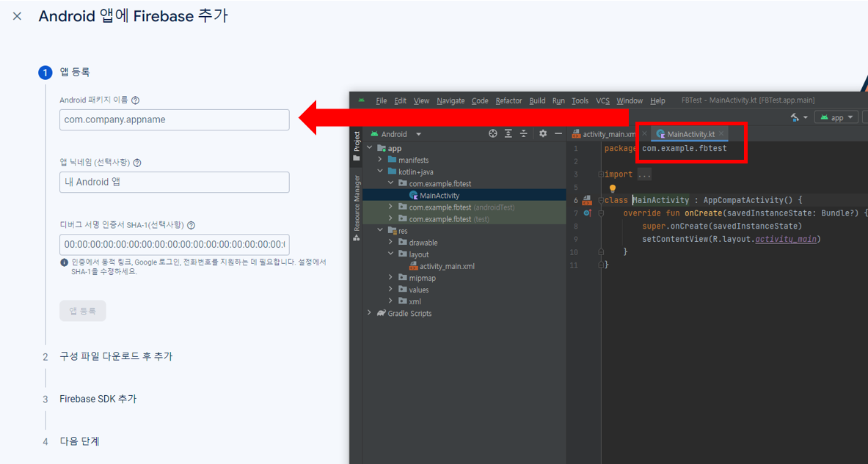Open the Build menu in Android Studio

click(538, 100)
